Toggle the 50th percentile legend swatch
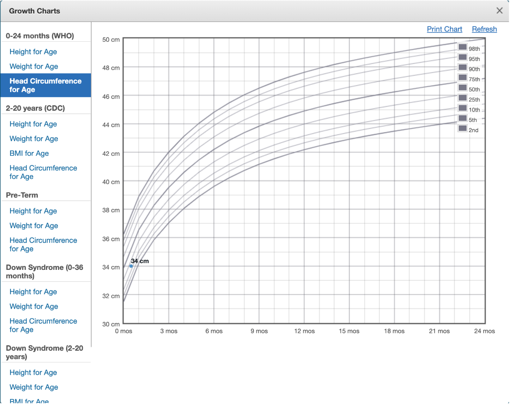Viewport: 532px width, 405px height. point(463,88)
